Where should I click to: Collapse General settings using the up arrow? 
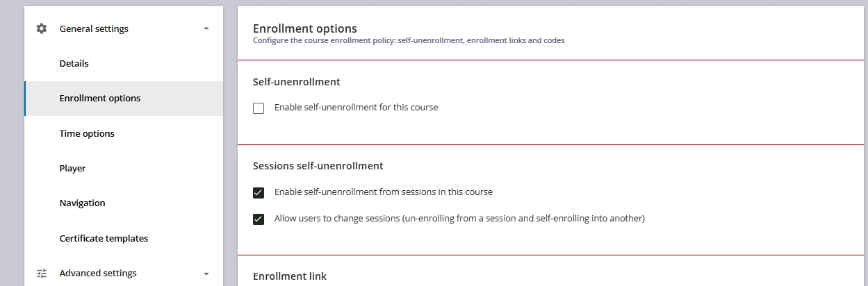point(206,28)
